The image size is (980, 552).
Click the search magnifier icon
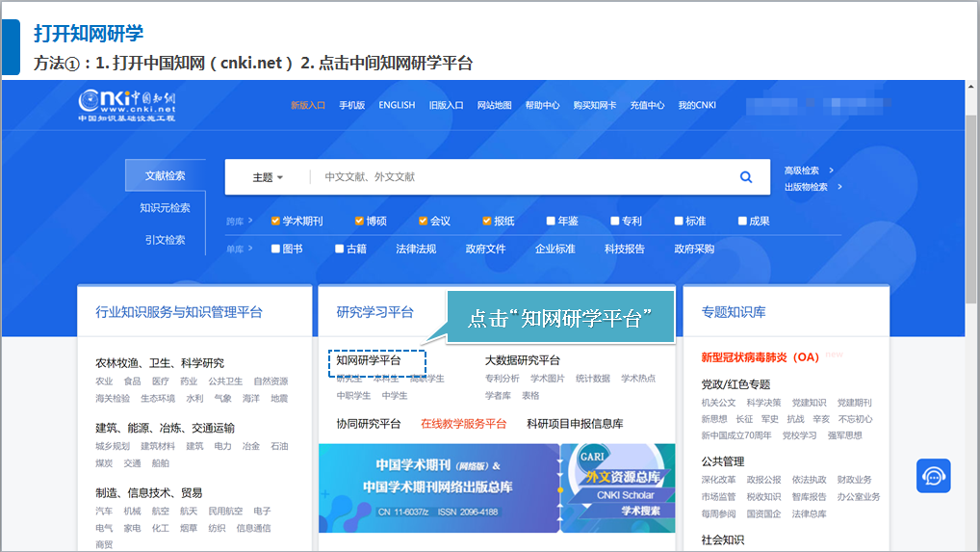pyautogui.click(x=746, y=177)
